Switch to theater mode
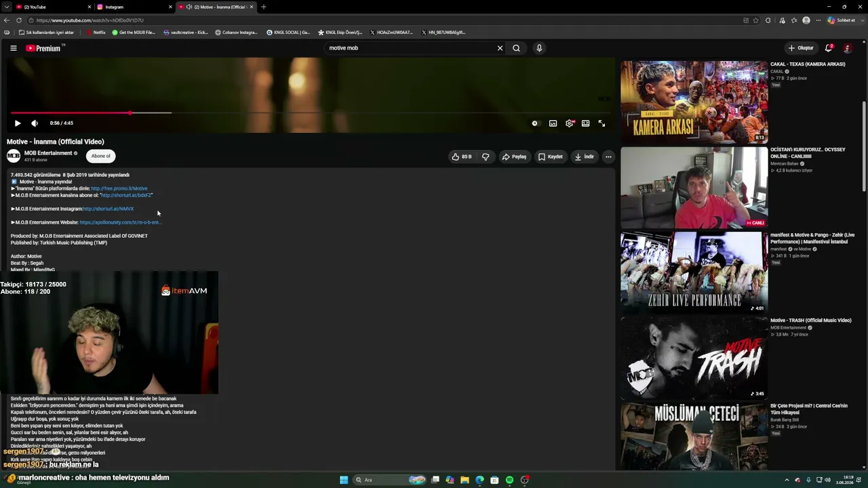Image resolution: width=868 pixels, height=488 pixels. (x=585, y=123)
